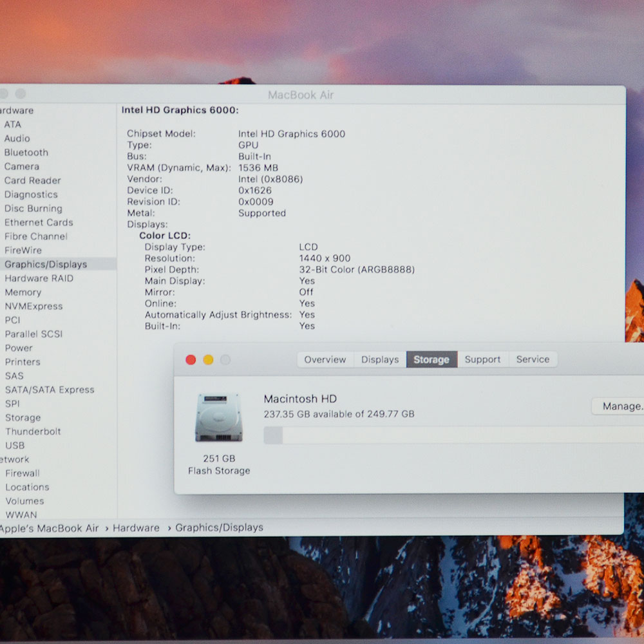
Task: Close the About This Mac window
Action: (x=191, y=360)
